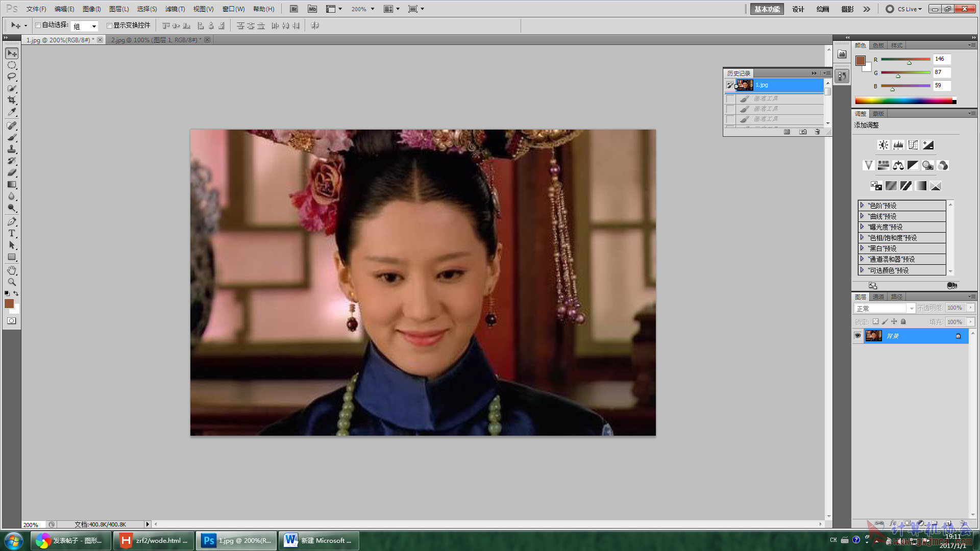Select the Spot Healing Brush tool

(x=12, y=126)
